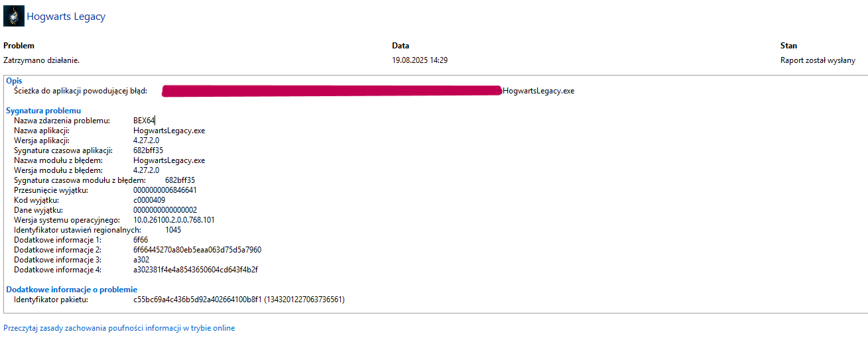Open the online privacy policy link
Viewport: 868px width, 340px height.
point(119,328)
